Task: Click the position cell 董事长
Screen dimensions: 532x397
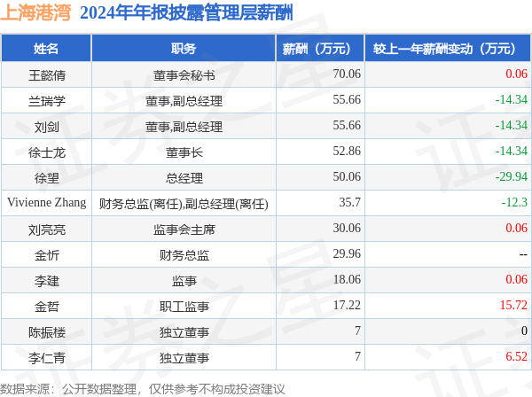Action: [x=184, y=152]
